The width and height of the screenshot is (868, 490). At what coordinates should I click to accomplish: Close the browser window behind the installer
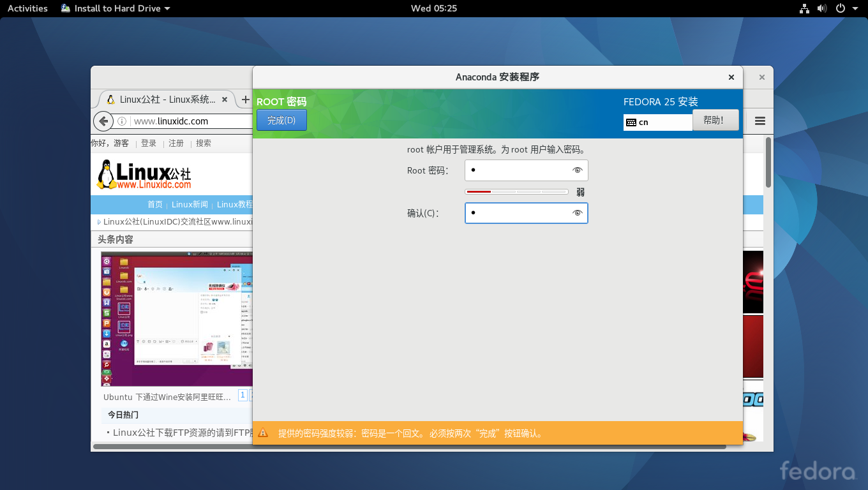pos(761,77)
